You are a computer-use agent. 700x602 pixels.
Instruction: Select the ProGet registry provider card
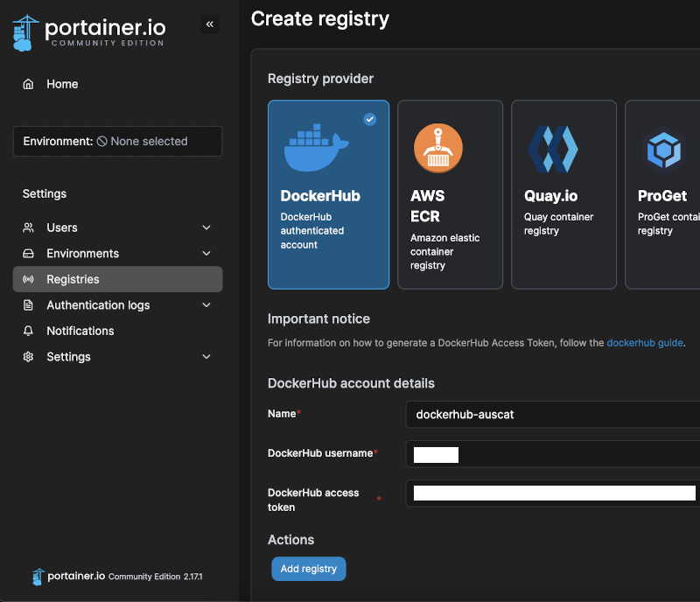(x=663, y=195)
